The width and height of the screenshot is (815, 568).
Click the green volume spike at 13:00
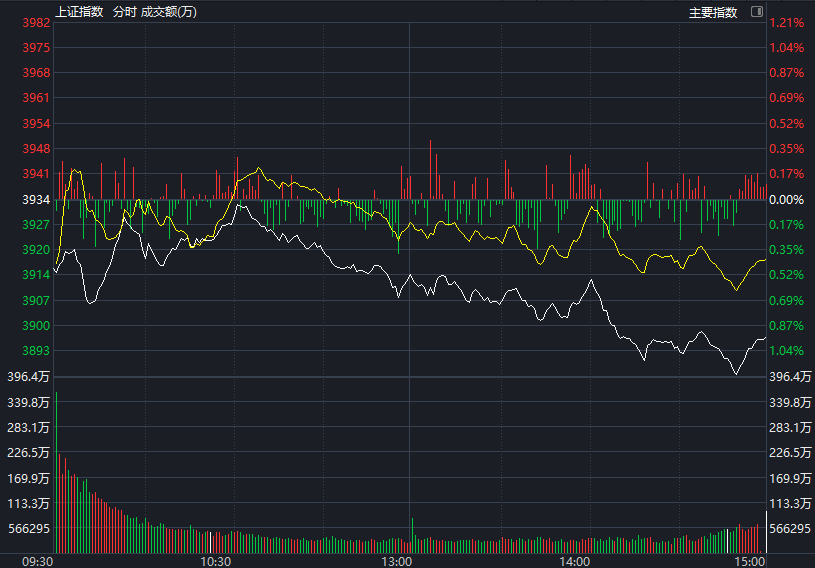pos(412,535)
